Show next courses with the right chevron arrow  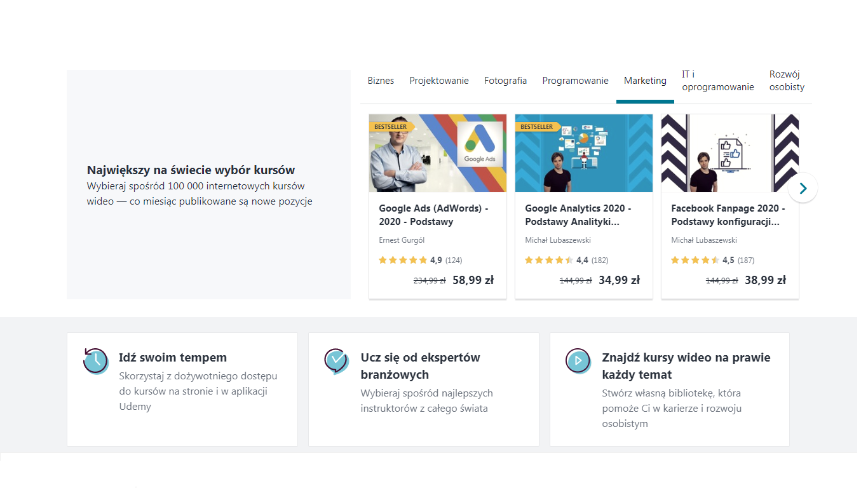coord(803,188)
